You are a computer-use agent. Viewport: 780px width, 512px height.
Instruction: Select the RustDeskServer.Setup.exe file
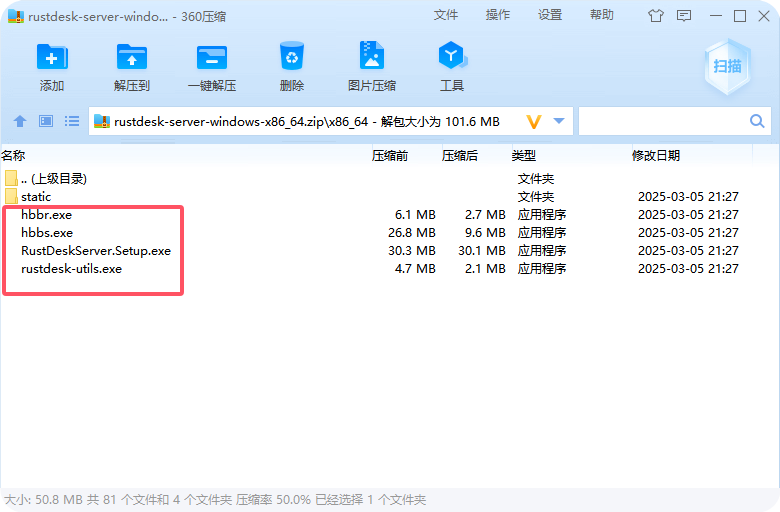(x=96, y=250)
